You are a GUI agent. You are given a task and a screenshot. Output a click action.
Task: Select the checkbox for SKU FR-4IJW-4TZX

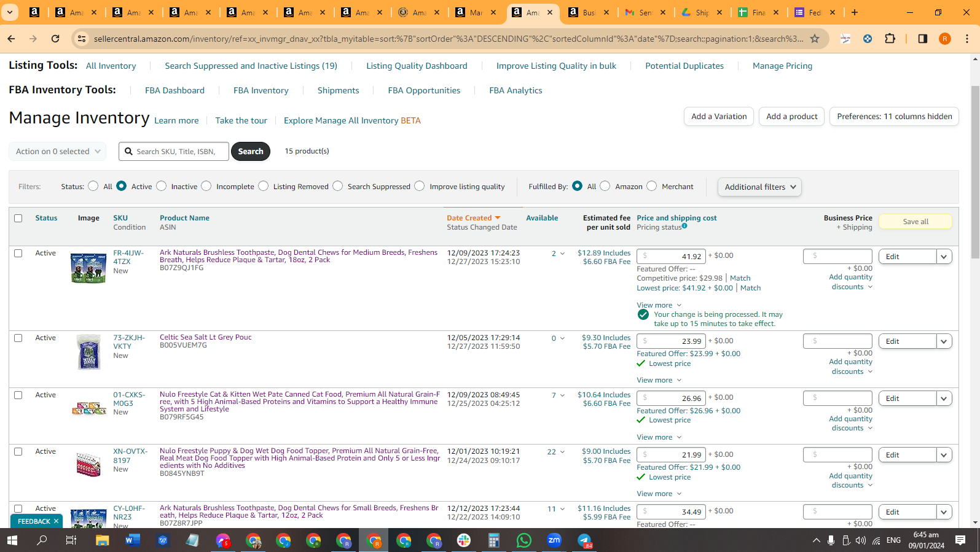[x=18, y=253]
